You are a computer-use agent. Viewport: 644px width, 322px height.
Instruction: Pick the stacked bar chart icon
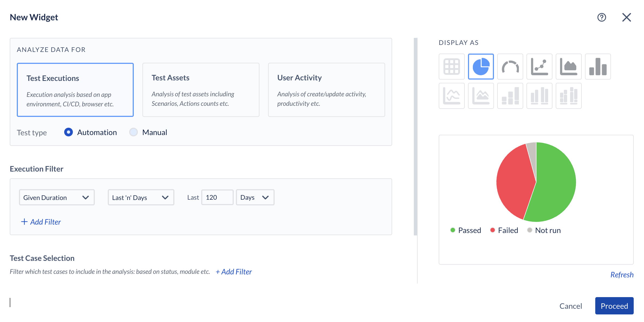click(x=510, y=96)
